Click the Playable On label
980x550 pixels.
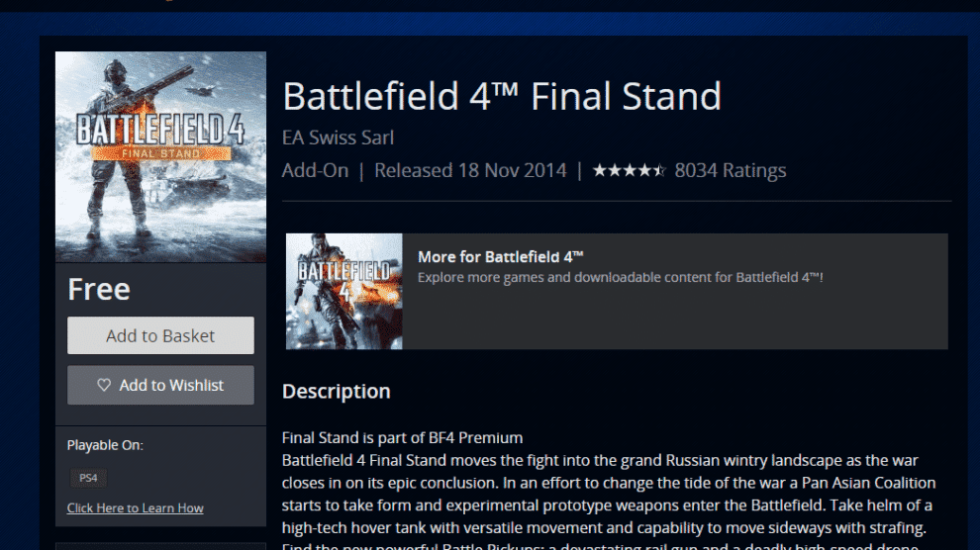coord(105,445)
